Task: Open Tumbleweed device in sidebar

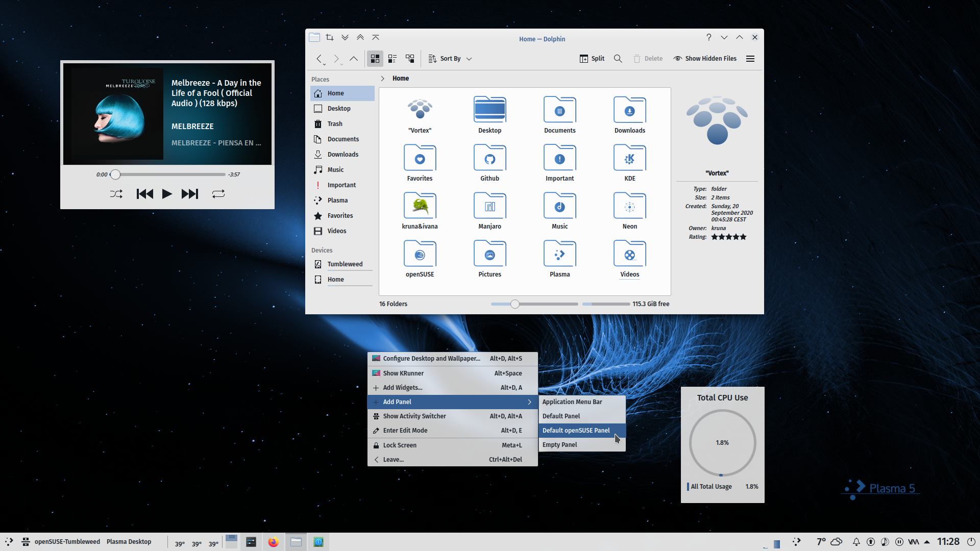Action: pos(342,264)
